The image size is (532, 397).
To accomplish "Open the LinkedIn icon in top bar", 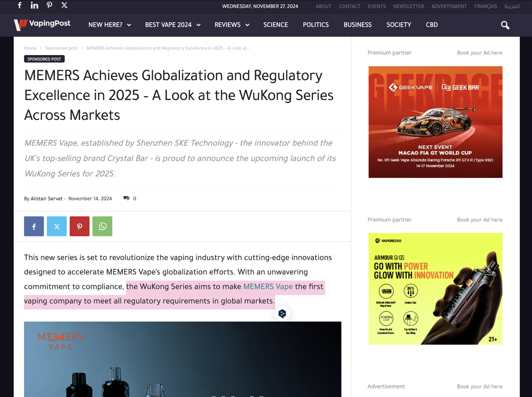I will (35, 6).
